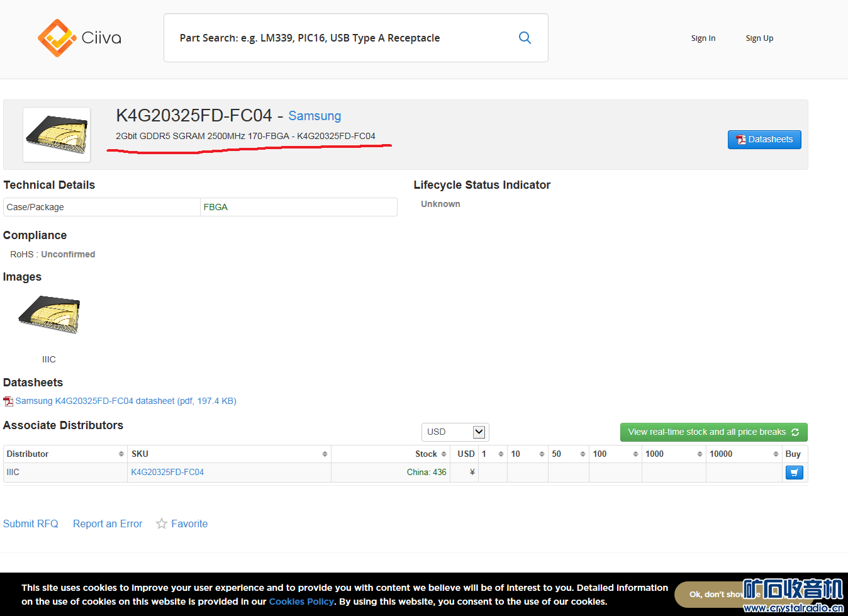Click the blue shopping cart Buy icon

(795, 473)
